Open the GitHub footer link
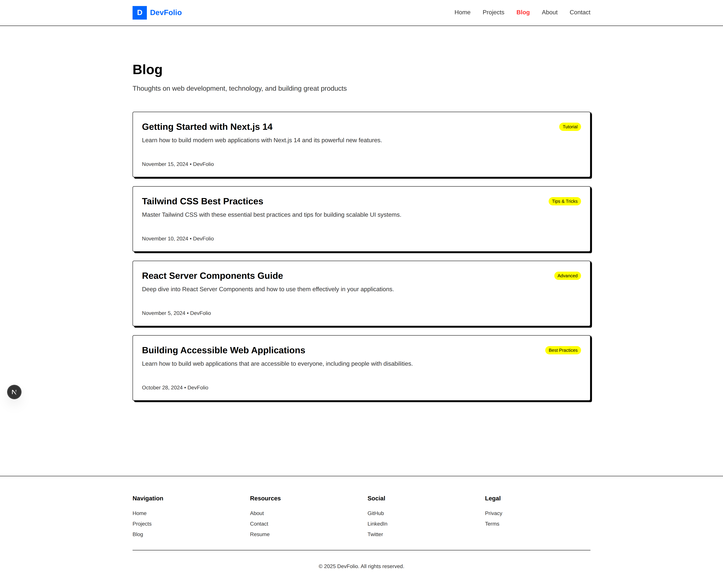 375,513
